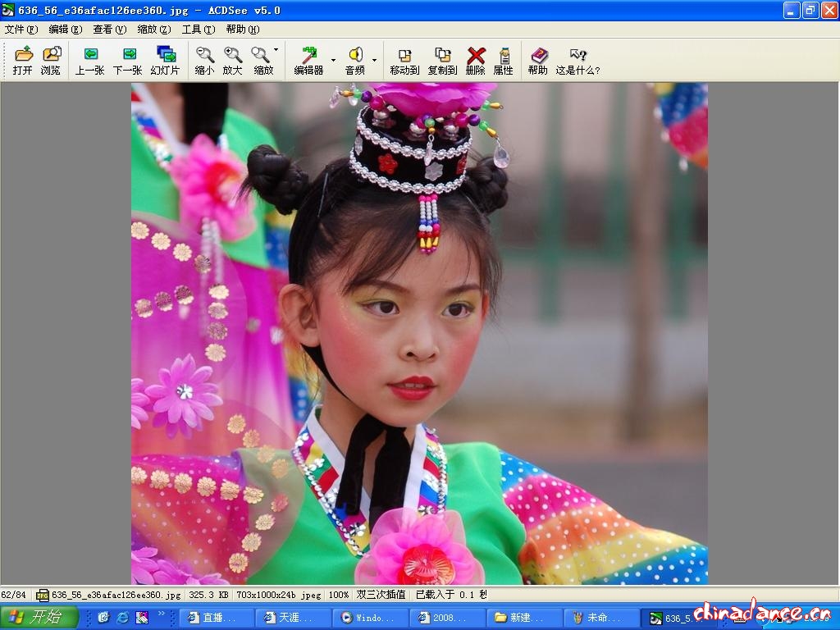Screen dimensions: 840x630
Task: Click the Open (打开) toolbar icon
Action: click(x=23, y=61)
